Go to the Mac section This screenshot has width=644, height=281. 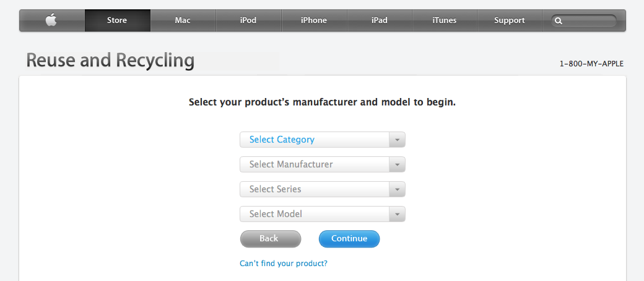click(183, 20)
